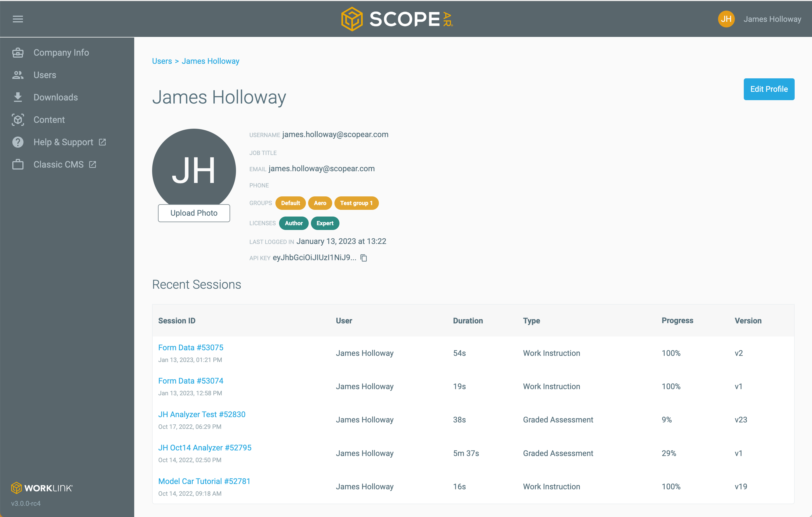Open Content in the sidebar

pyautogui.click(x=49, y=120)
